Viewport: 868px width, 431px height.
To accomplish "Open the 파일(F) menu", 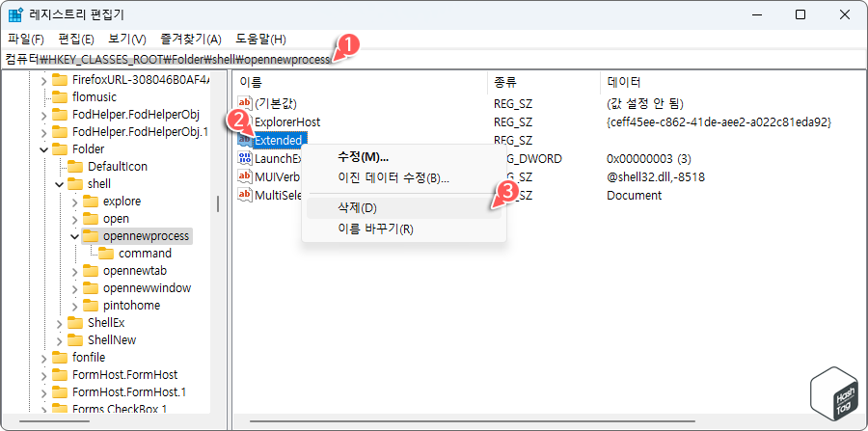I will tap(26, 40).
